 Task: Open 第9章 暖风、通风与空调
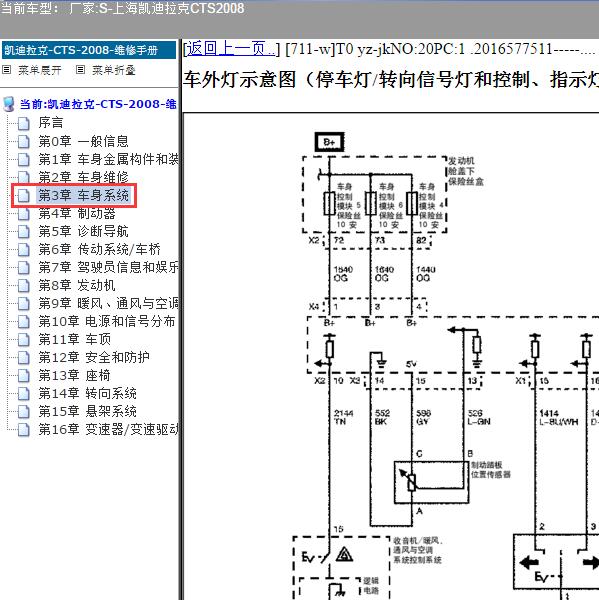coord(108,303)
